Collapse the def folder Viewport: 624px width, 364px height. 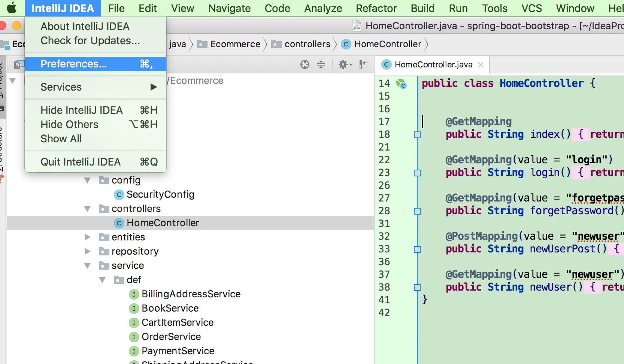point(103,280)
